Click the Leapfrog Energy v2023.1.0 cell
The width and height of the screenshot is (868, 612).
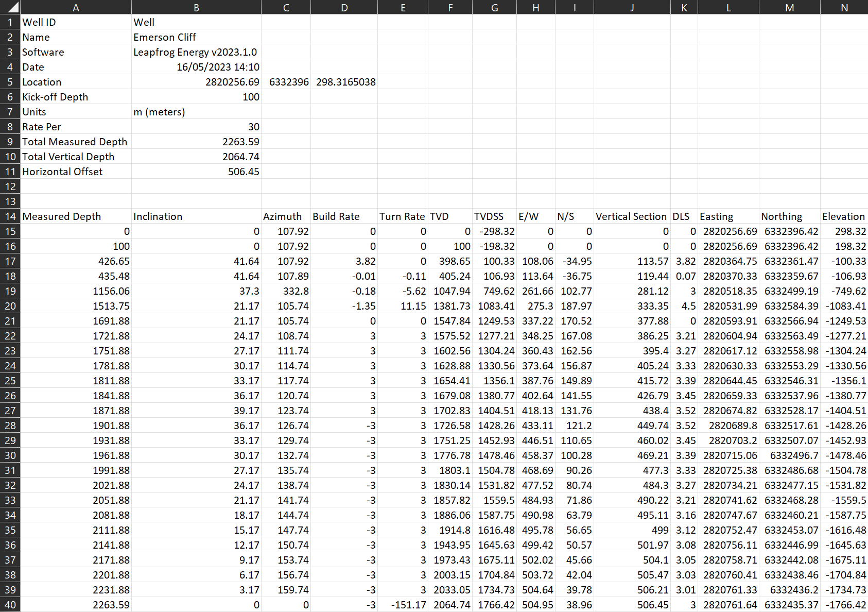point(196,52)
